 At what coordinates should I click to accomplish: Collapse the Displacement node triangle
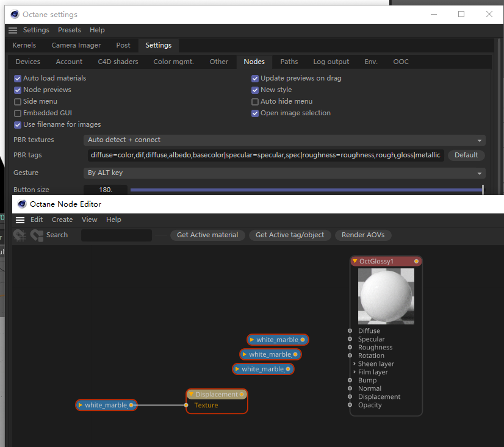pyautogui.click(x=191, y=394)
